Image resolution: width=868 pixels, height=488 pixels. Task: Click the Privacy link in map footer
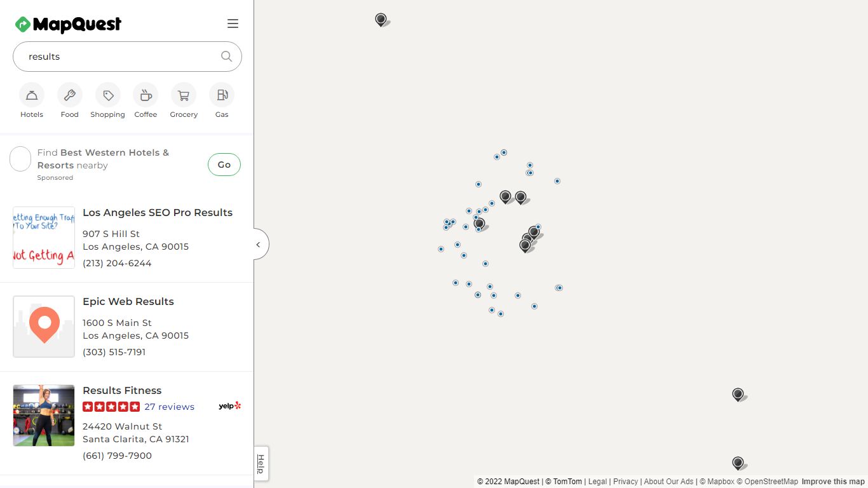coord(625,482)
